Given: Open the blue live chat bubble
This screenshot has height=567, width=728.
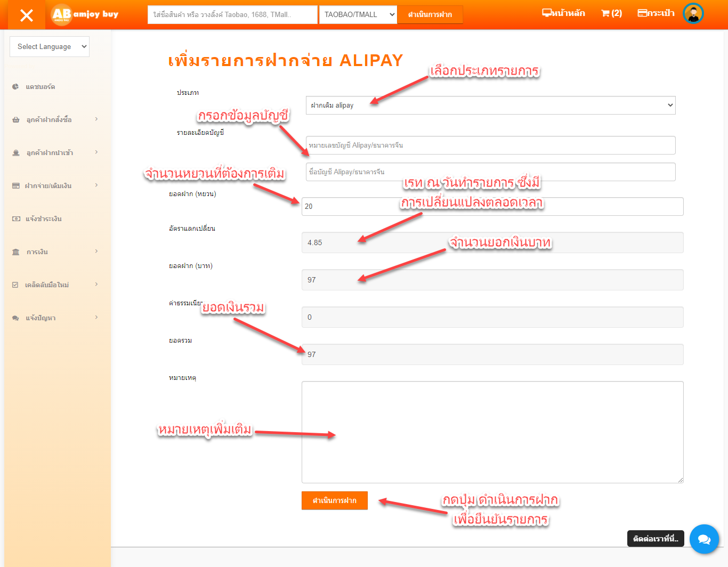Looking at the screenshot, I should [704, 539].
